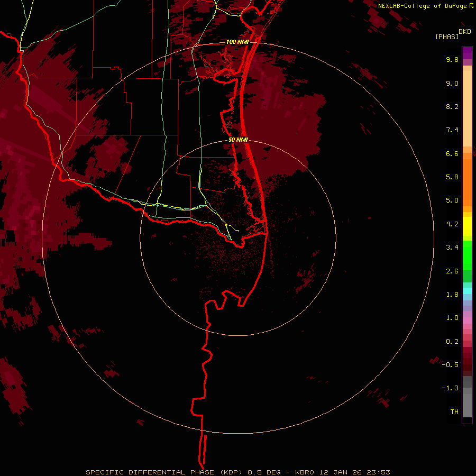Click the '[PHAS]' label near the legend
476x476 pixels.
click(x=447, y=37)
